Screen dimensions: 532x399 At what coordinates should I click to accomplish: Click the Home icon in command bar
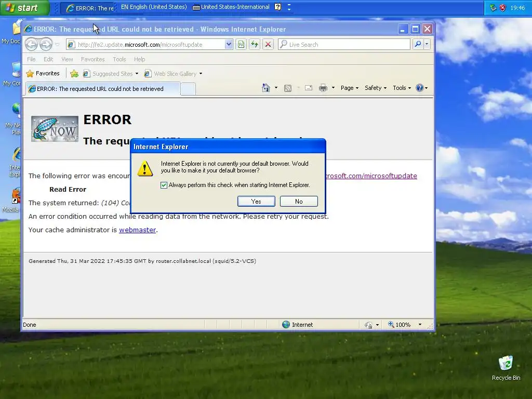265,88
